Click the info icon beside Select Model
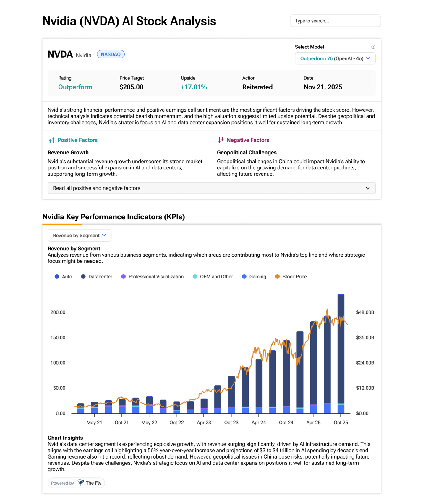Screen dimensions: 423x504 [373, 47]
